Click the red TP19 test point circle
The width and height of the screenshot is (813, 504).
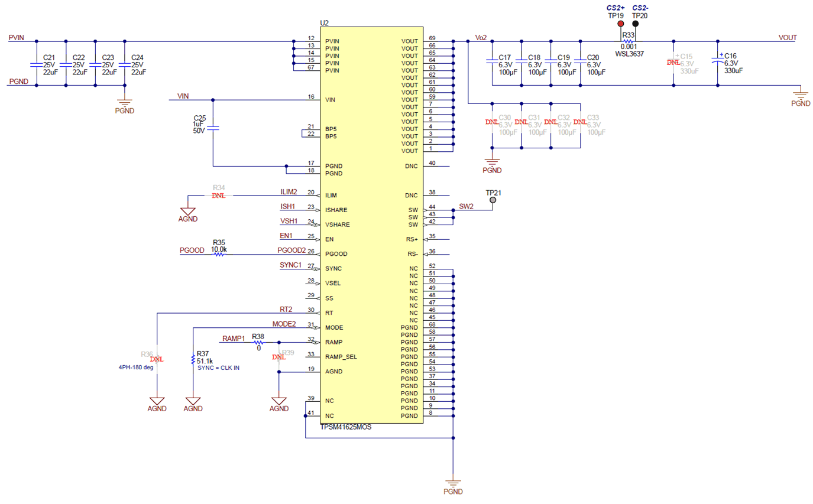620,24
